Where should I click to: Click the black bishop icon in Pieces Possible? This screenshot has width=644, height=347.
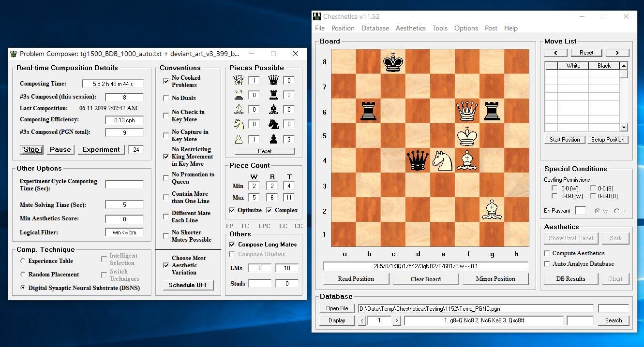[x=273, y=109]
